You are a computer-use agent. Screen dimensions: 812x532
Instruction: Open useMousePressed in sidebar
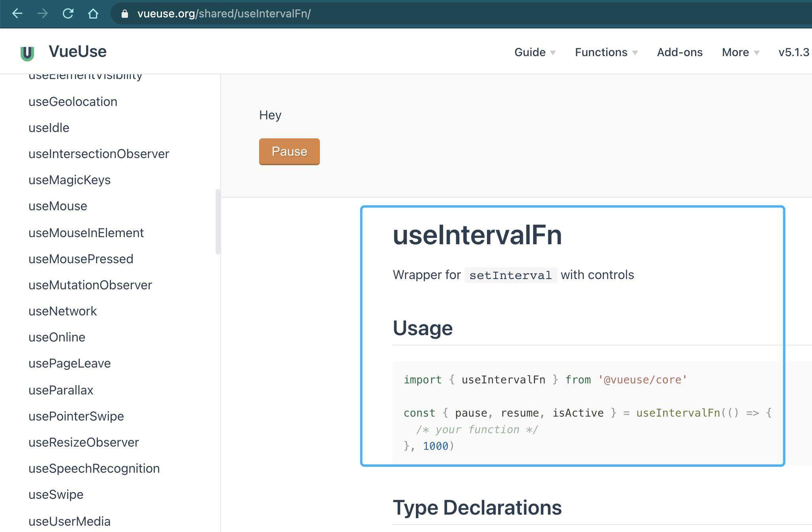tap(81, 259)
